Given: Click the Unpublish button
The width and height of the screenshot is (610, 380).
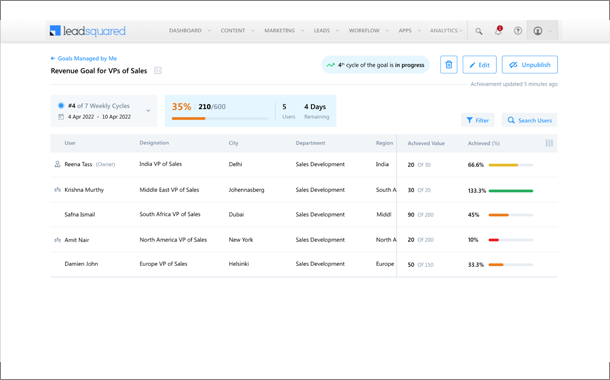Looking at the screenshot, I should [x=530, y=65].
